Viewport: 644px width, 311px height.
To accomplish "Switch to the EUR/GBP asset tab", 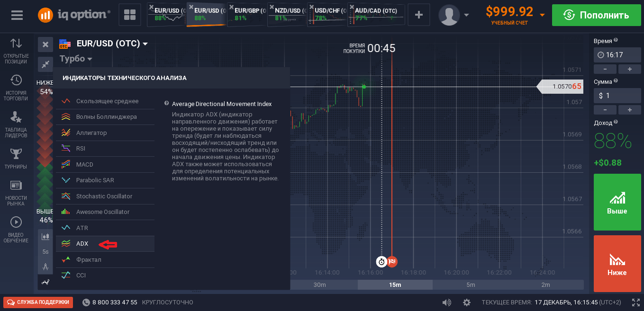I will click(246, 14).
